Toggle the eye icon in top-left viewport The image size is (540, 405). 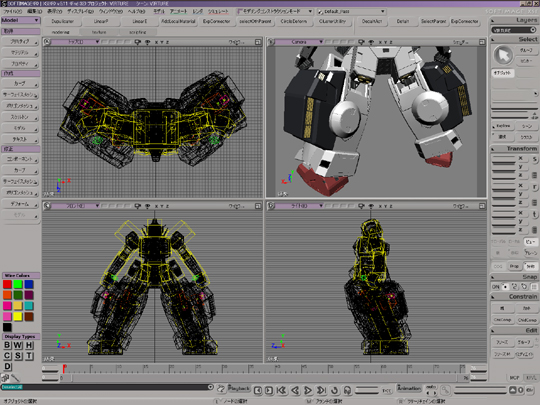147,42
